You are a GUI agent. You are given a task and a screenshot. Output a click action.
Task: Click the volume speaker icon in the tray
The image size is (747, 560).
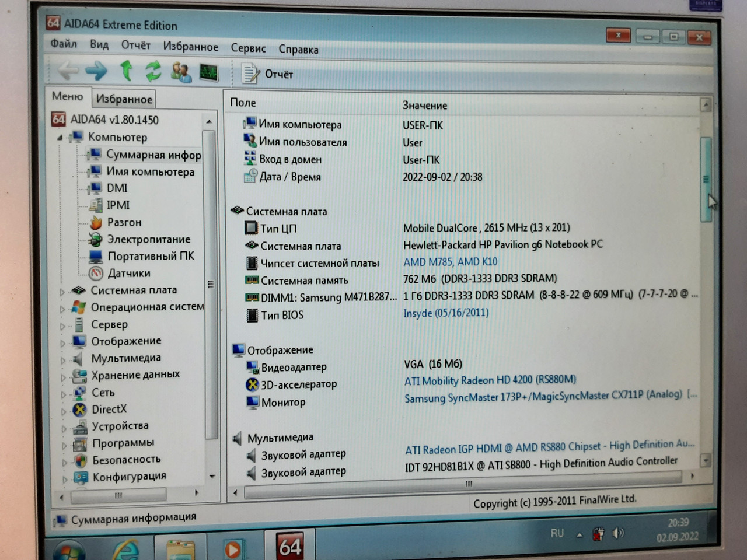point(617,532)
